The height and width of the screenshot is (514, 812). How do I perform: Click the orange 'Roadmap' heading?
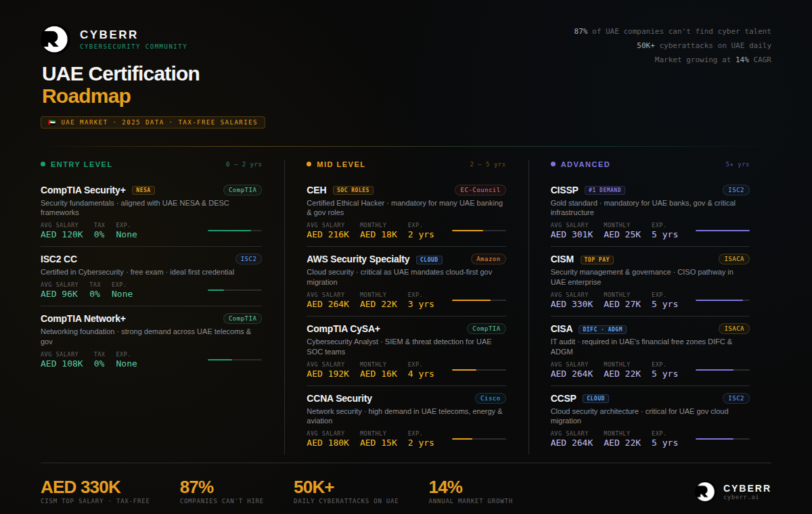[86, 96]
